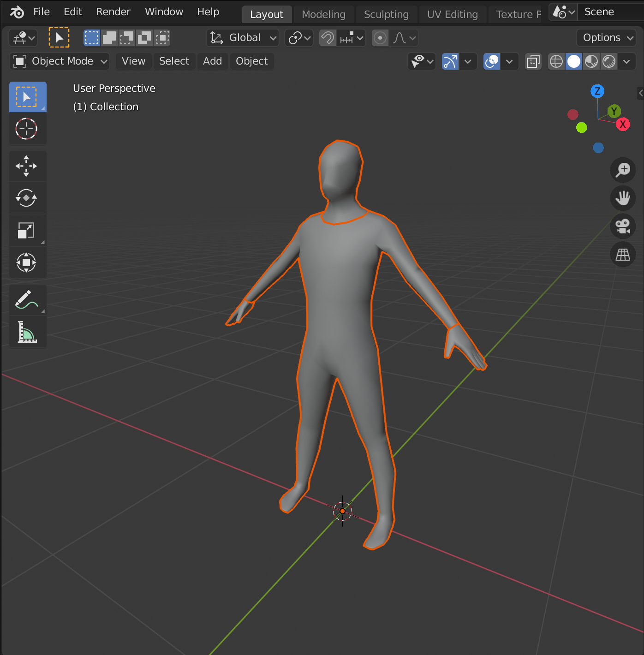
Task: Toggle camera view with the camera icon
Action: [x=623, y=226]
